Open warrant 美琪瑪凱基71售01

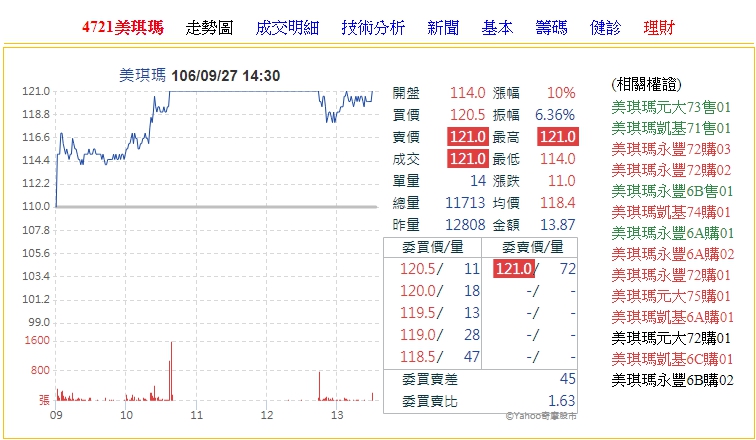(x=671, y=128)
